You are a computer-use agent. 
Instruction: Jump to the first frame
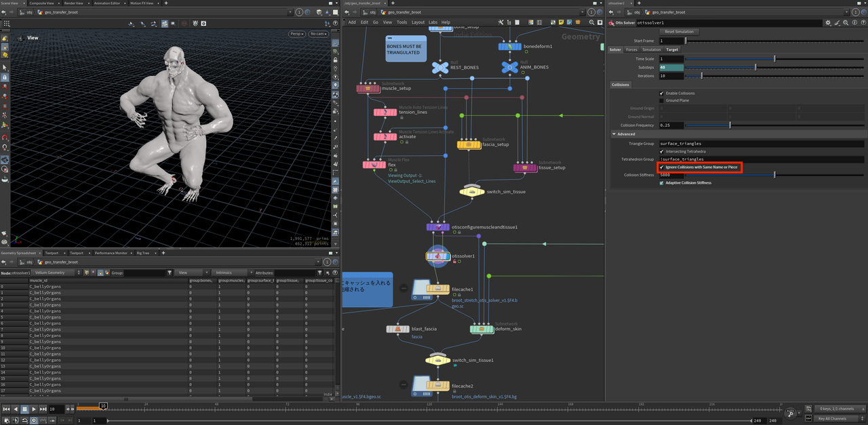click(x=6, y=409)
